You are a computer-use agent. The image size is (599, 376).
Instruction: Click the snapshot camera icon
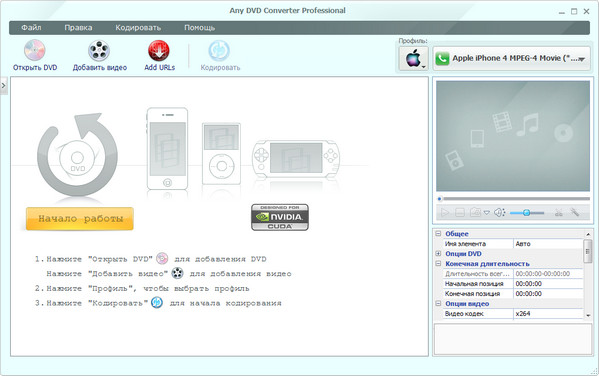tap(475, 212)
